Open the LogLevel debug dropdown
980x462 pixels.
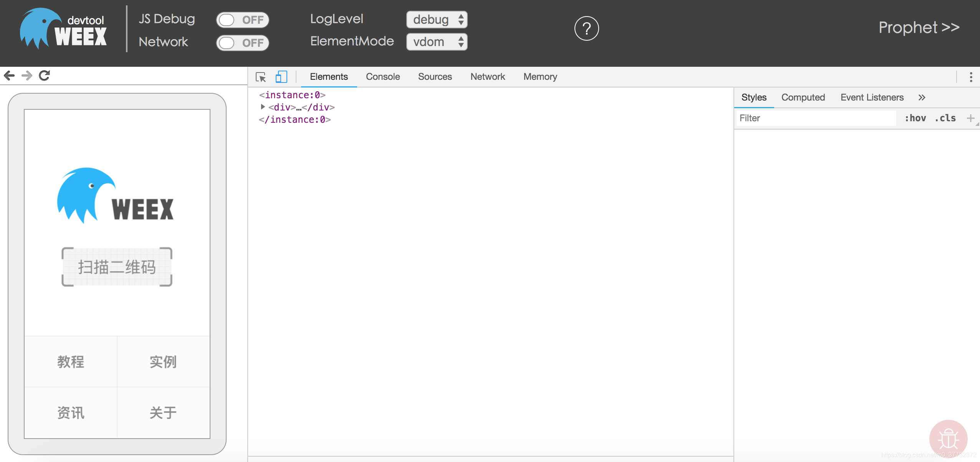click(x=437, y=20)
